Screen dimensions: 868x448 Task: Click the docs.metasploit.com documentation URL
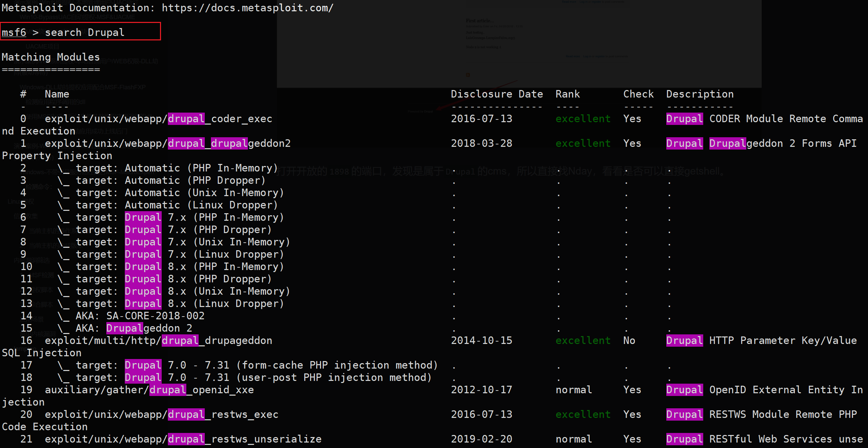(x=247, y=8)
